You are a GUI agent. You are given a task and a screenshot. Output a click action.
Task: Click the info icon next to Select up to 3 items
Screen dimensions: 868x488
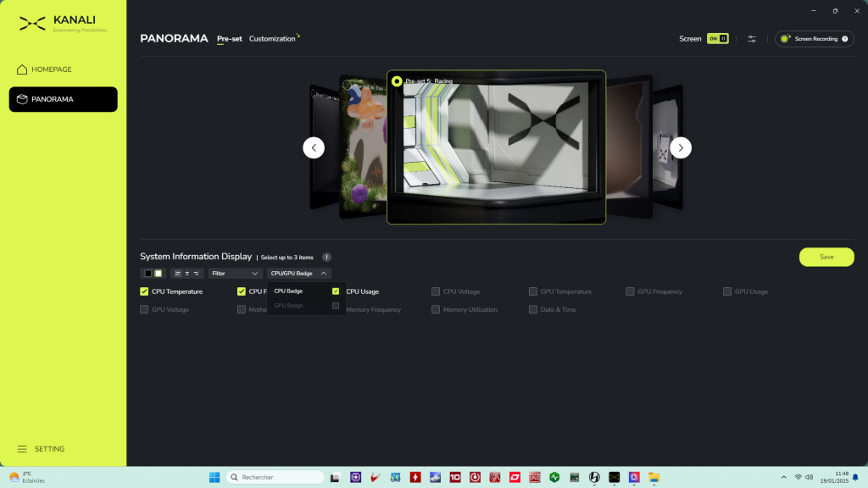326,257
